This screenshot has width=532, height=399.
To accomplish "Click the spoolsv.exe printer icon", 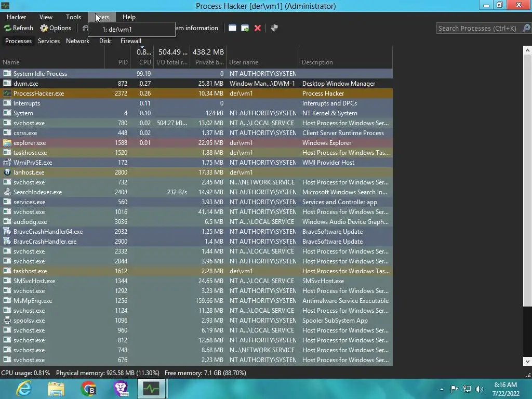I will point(7,320).
